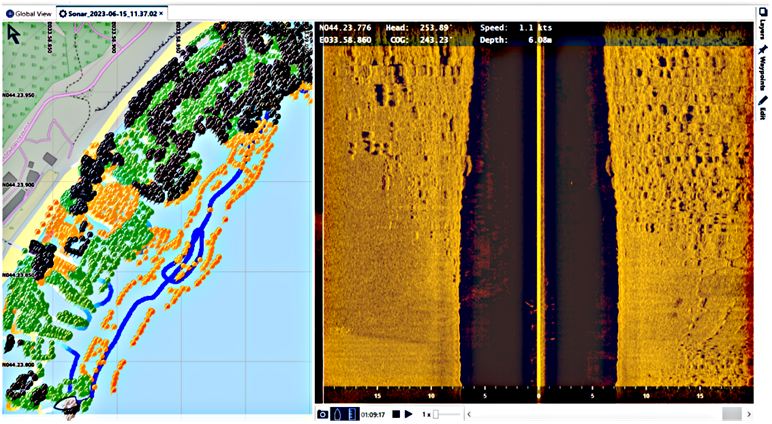
Task: Adjust the 1x playback speed slider
Action: [437, 414]
